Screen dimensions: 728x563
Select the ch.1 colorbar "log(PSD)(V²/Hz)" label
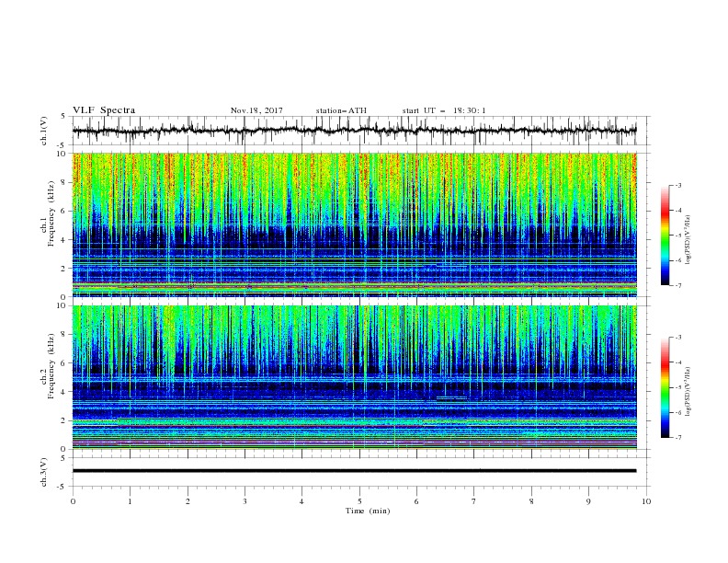pos(688,240)
